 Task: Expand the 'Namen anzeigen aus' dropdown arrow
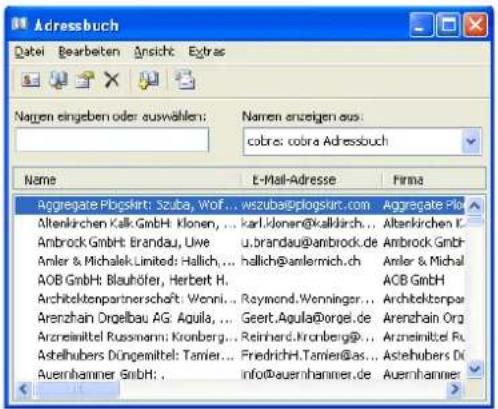point(471,141)
